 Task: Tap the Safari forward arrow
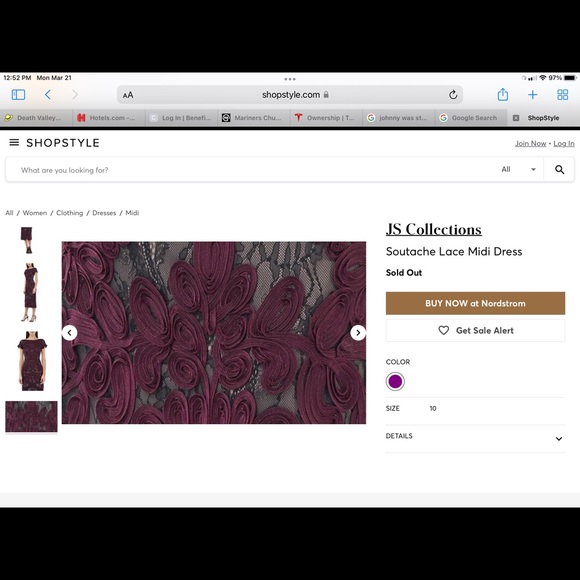(x=75, y=95)
